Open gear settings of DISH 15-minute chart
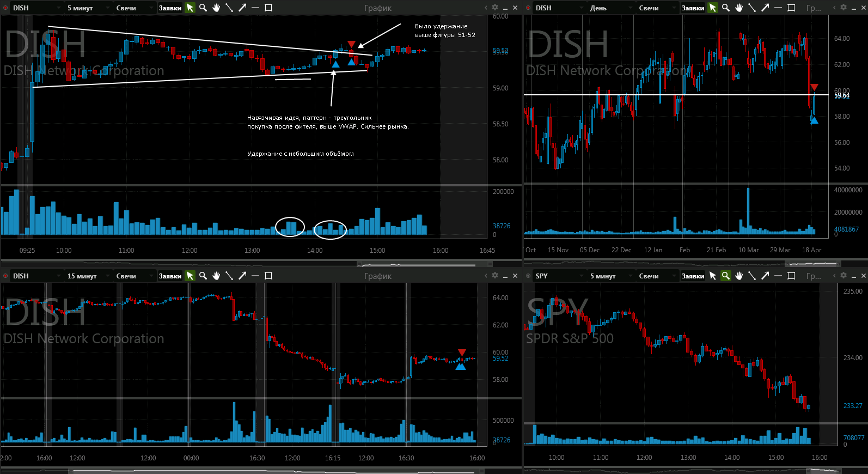This screenshot has width=868, height=474. coord(495,276)
